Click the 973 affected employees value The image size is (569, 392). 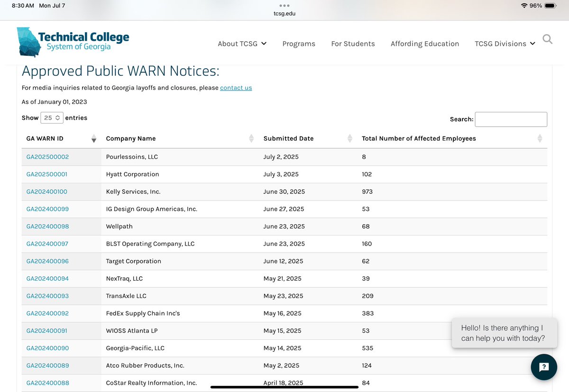point(367,191)
